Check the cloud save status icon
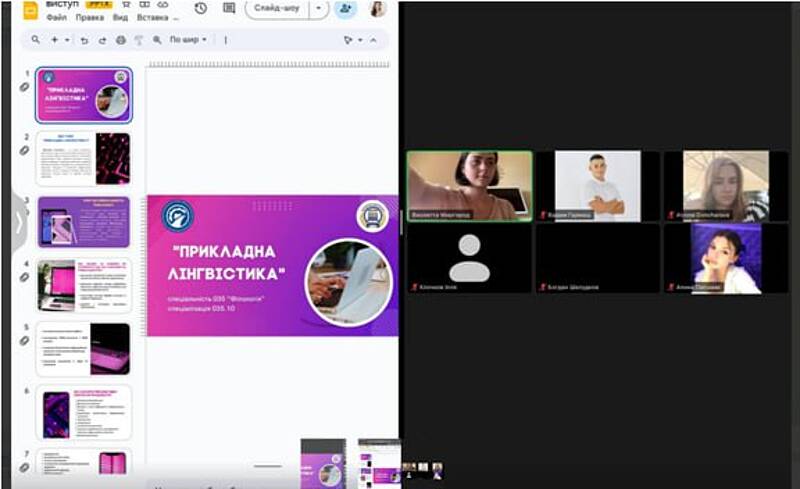Screen dimensions: 800x489 [163, 5]
